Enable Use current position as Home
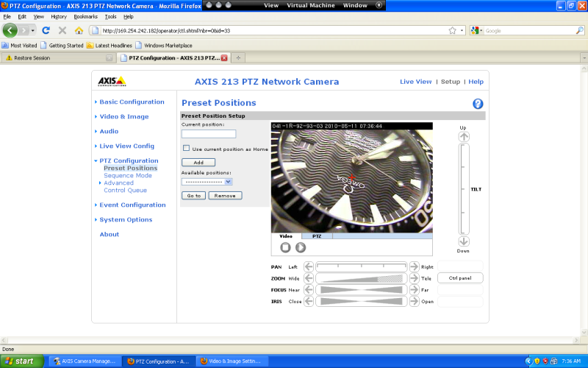This screenshot has width=588, height=368. [186, 148]
